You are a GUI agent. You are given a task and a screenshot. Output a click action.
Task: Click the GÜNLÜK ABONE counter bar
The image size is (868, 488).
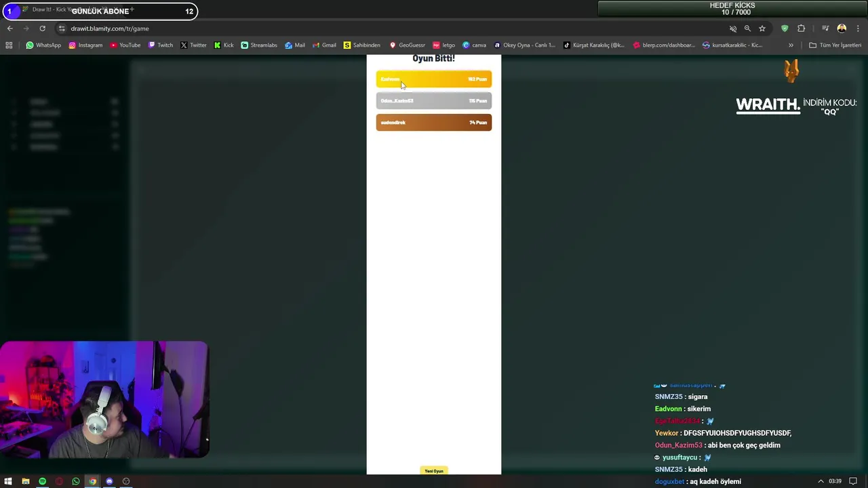pyautogui.click(x=99, y=11)
